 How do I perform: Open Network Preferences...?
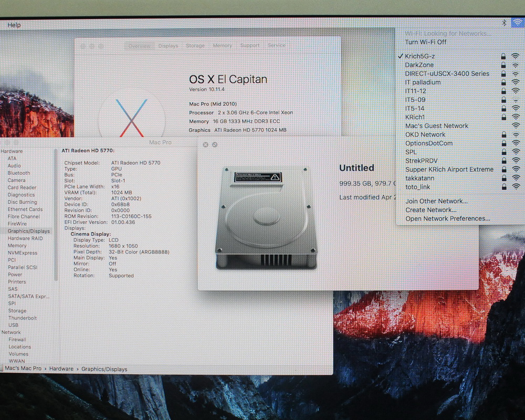pyautogui.click(x=447, y=219)
